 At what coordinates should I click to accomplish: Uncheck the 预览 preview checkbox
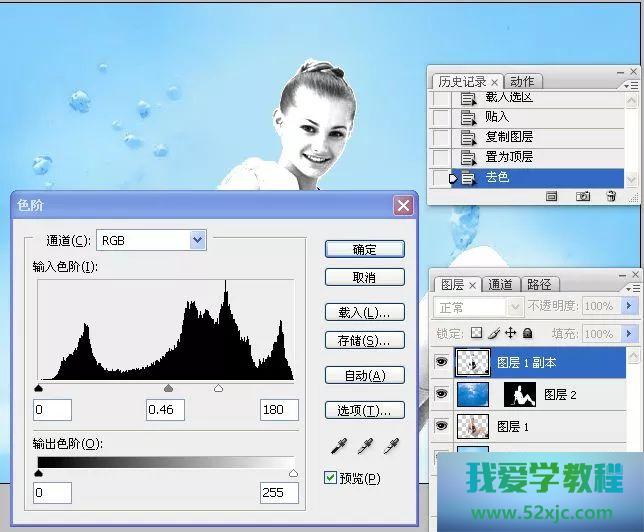(x=331, y=478)
